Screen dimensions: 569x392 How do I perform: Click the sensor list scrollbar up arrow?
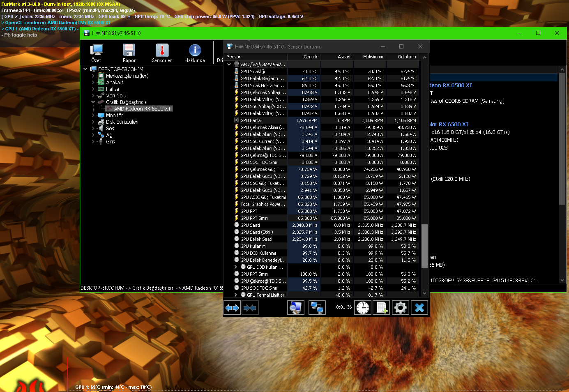point(424,58)
